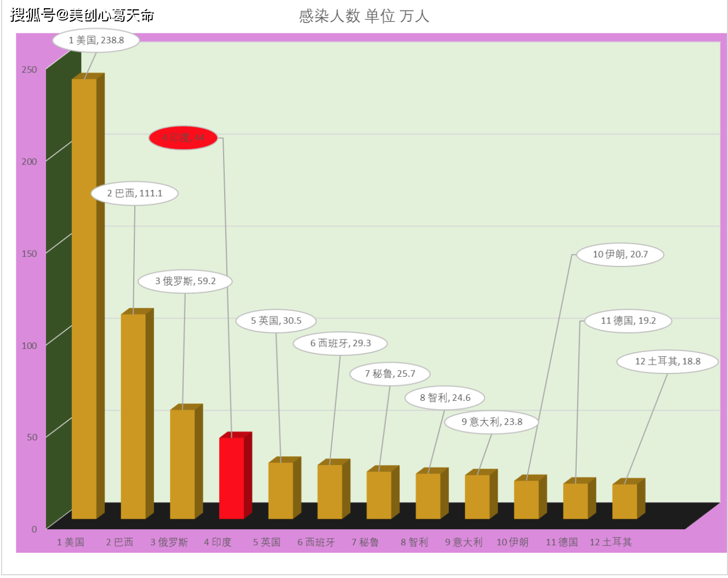This screenshot has height=578, width=728.
Task: Click the data label 2 巴西, 111.1
Action: (x=135, y=193)
